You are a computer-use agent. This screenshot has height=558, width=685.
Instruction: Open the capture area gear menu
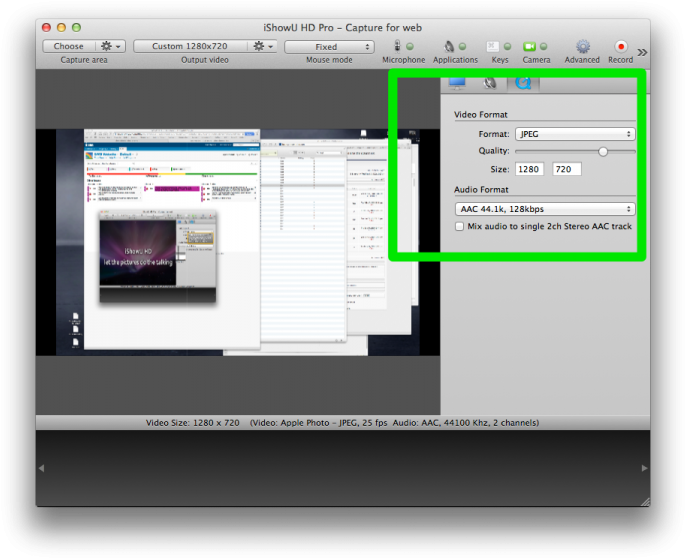[110, 46]
